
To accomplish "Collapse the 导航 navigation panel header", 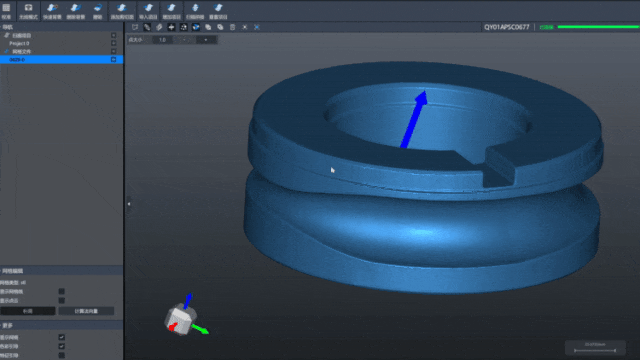I will point(61,27).
